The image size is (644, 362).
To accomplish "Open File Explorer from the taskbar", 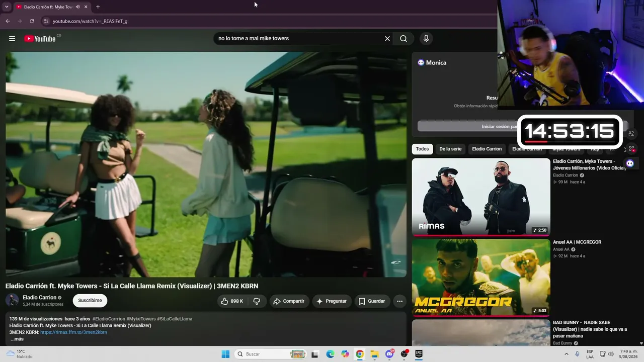I will click(x=375, y=354).
